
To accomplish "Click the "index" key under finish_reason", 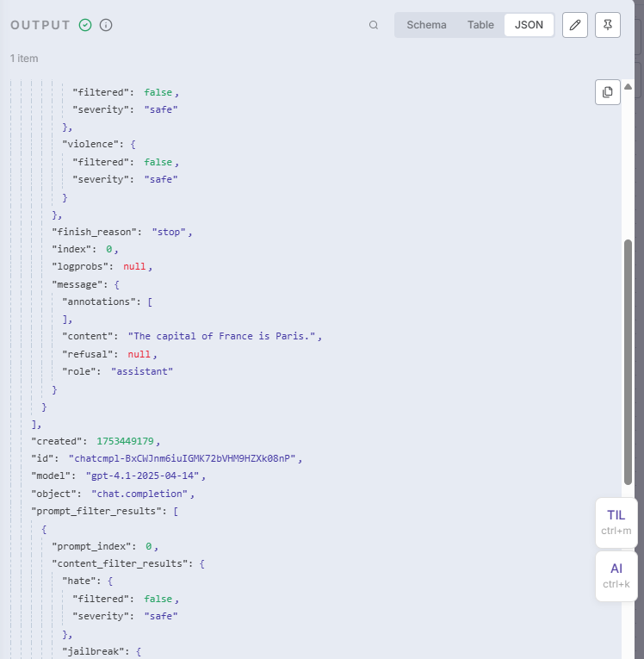I will (x=71, y=249).
